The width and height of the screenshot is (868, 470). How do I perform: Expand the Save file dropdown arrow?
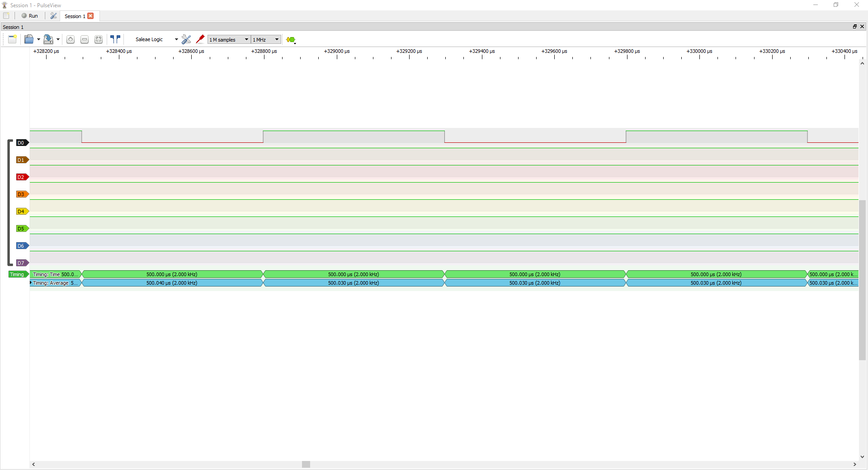(x=58, y=40)
